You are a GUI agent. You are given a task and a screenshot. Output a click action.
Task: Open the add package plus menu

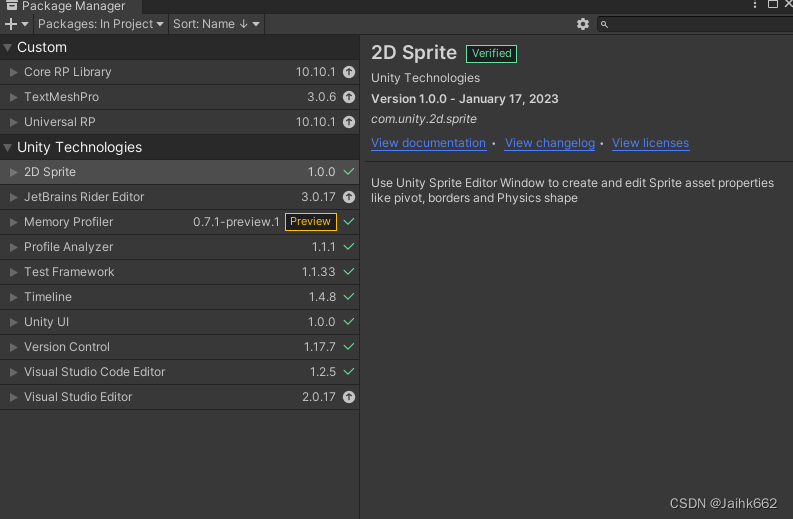[x=16, y=24]
